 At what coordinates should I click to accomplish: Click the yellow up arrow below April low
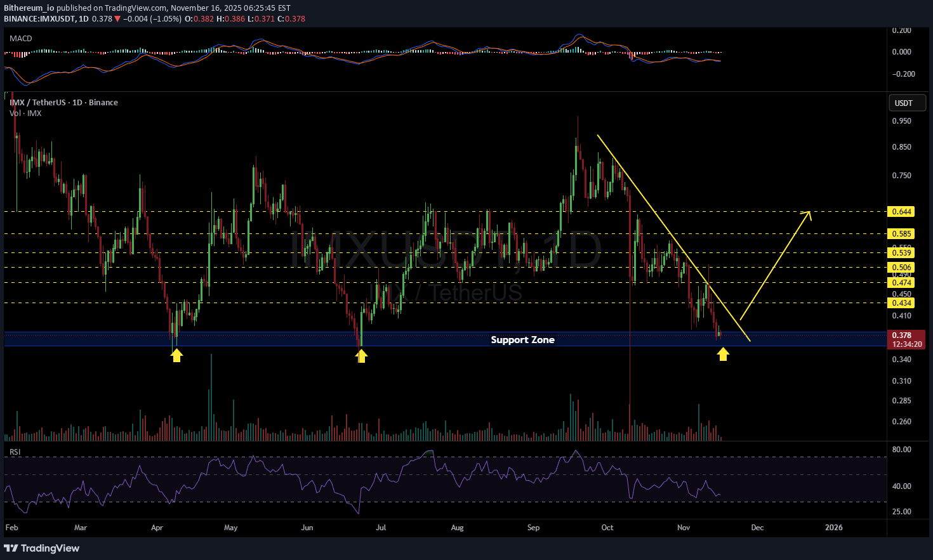(x=176, y=356)
